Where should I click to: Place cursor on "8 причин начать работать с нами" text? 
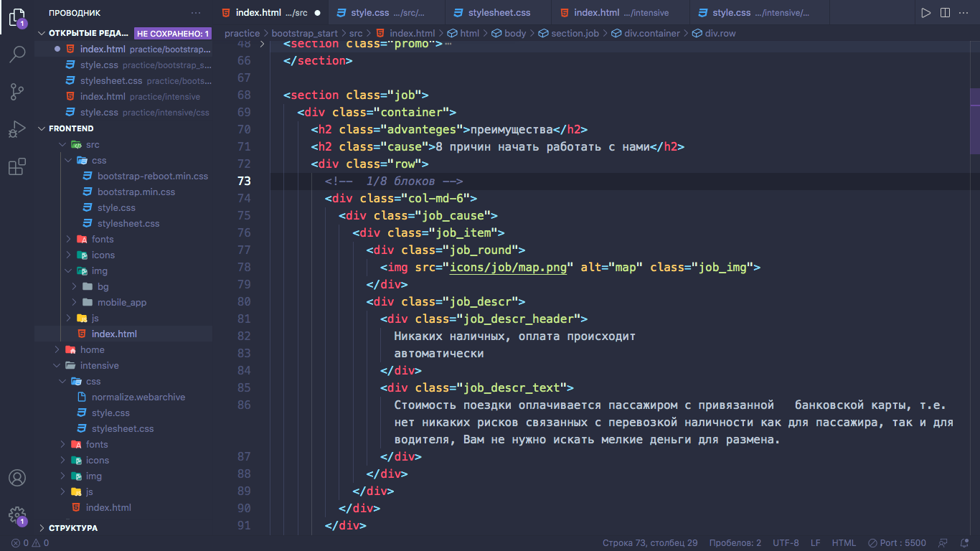(542, 146)
